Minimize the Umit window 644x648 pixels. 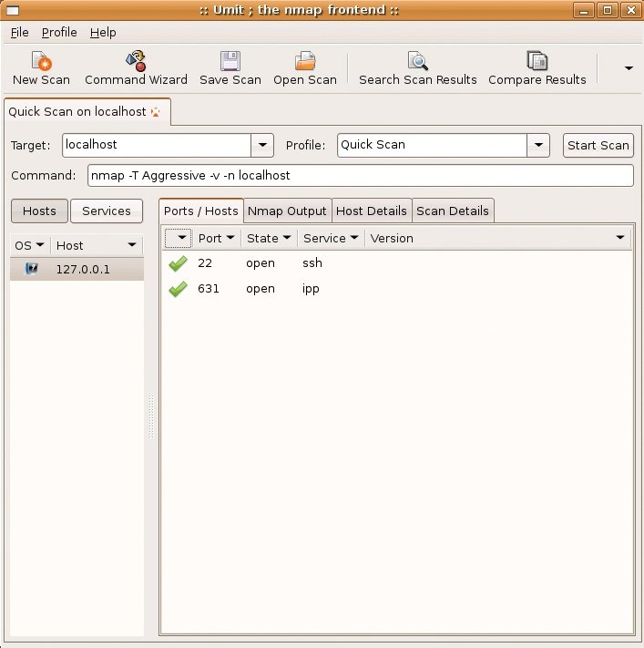(584, 10)
